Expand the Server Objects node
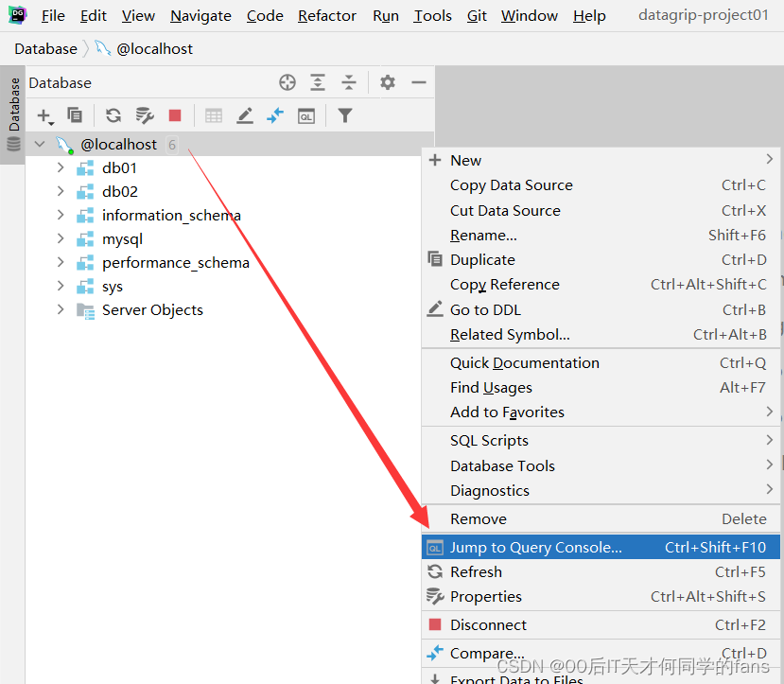The image size is (784, 684). [61, 309]
